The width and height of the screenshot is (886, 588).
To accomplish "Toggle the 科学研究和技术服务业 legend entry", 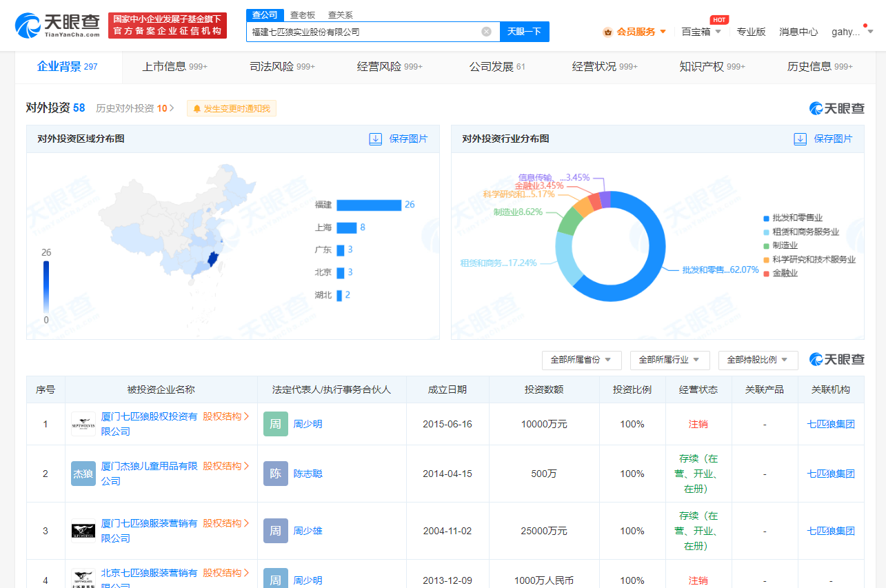I will [809, 259].
